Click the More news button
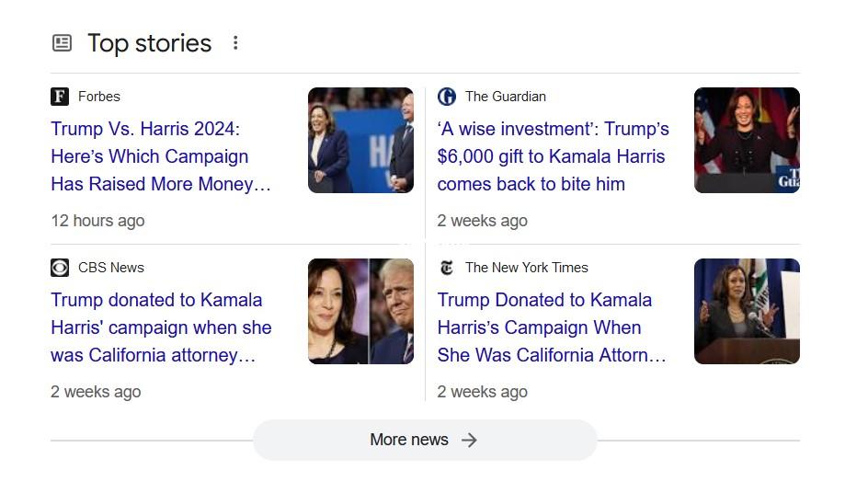Image resolution: width=868 pixels, height=482 pixels. point(424,440)
